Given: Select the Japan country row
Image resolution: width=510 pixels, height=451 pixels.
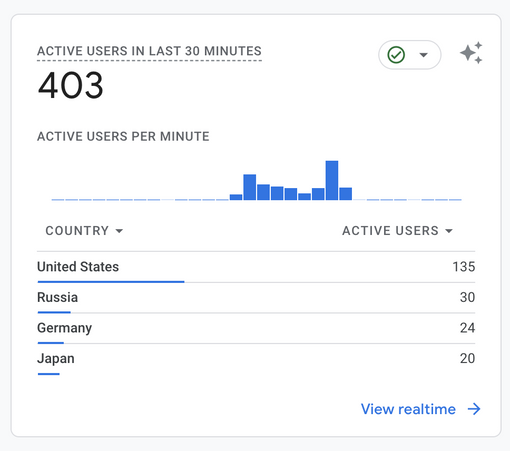Looking at the screenshot, I should click(x=256, y=359).
